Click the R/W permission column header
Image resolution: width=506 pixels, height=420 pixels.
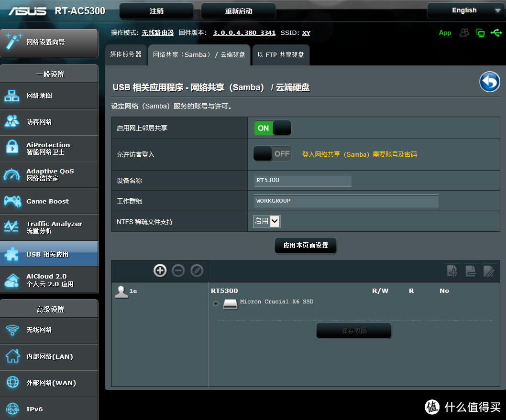[x=380, y=291]
